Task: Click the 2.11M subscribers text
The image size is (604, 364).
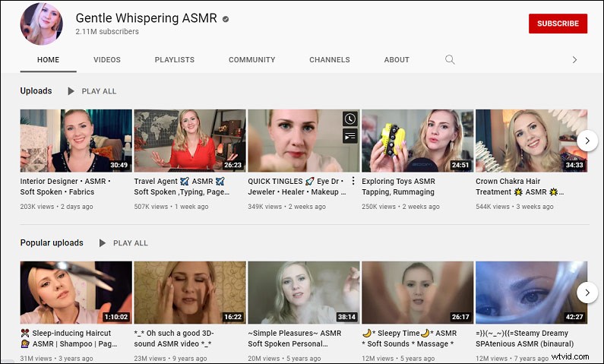Action: pos(107,32)
